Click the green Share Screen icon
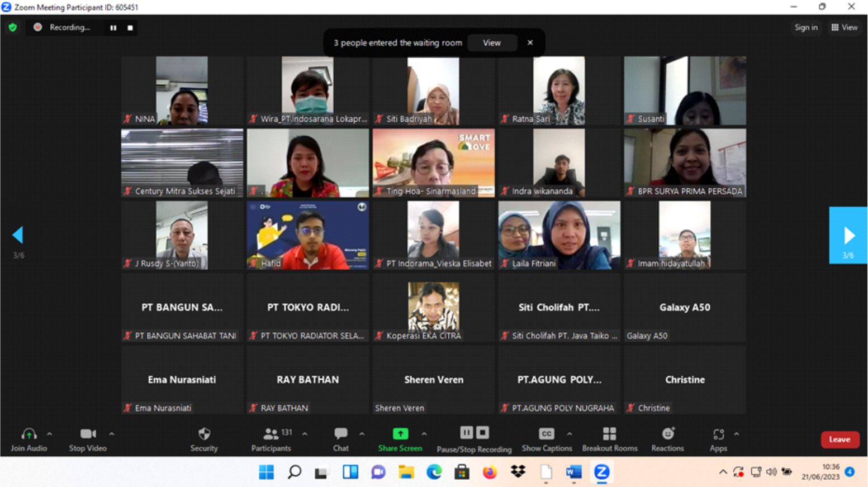This screenshot has height=487, width=868. tap(400, 434)
